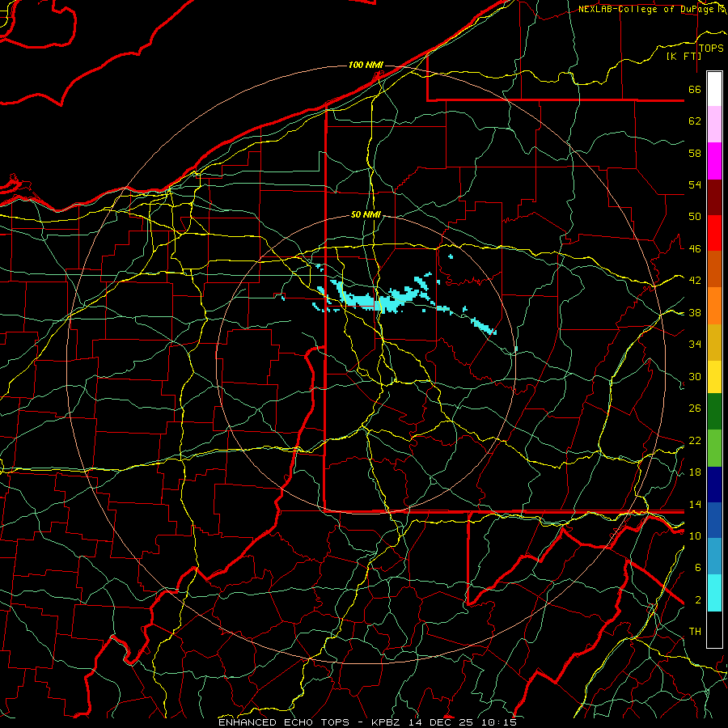Select the magenta legend color block
Image resolution: width=728 pixels, height=728 pixels.
coord(714,161)
